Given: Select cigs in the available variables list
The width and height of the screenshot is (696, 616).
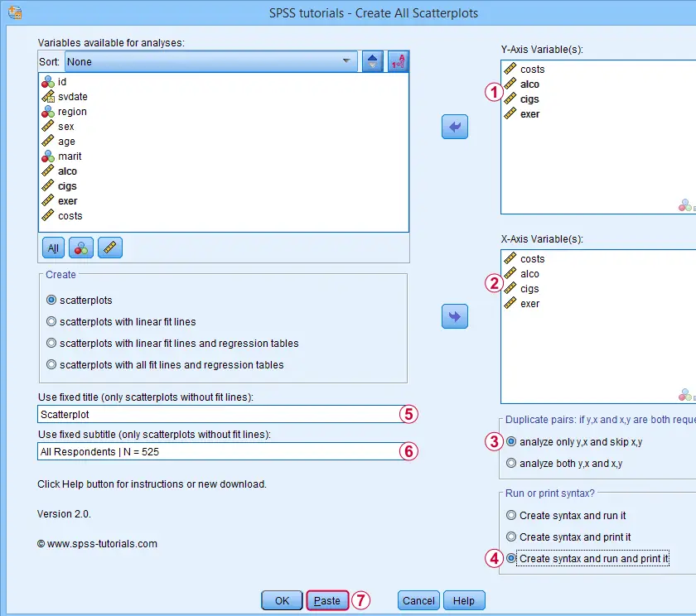Looking at the screenshot, I should pos(67,186).
